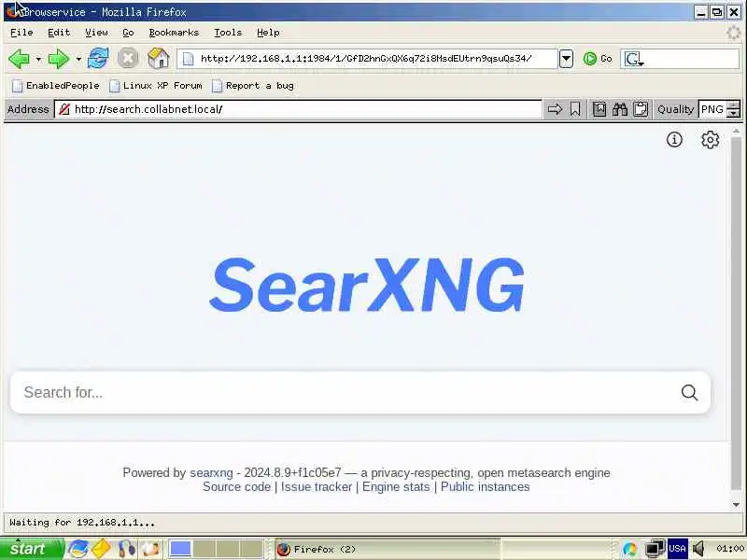The height and width of the screenshot is (560, 747).
Task: Click the Waiting for 192.168.1.1 status text
Action: point(82,523)
